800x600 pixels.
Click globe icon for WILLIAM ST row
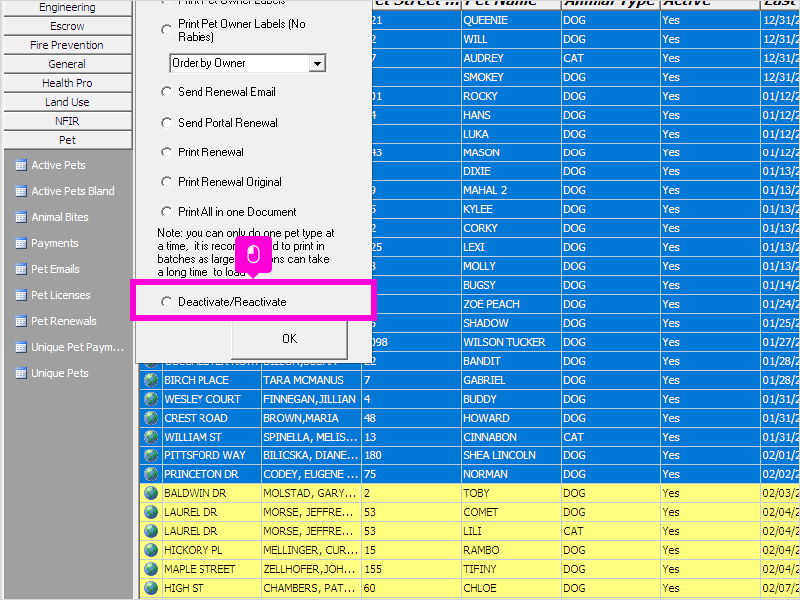(x=151, y=437)
